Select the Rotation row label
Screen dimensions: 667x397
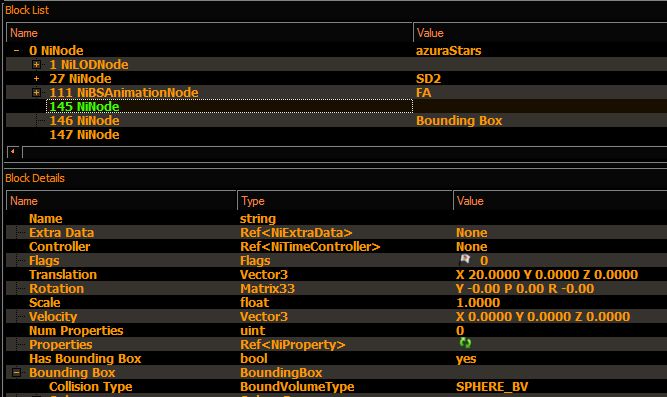[56, 288]
